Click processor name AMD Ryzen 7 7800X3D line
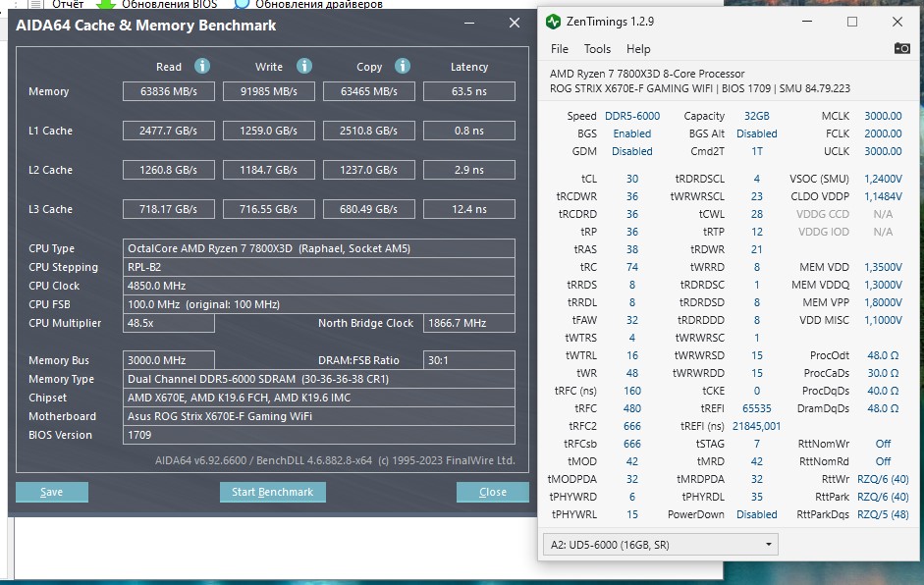 647,74
